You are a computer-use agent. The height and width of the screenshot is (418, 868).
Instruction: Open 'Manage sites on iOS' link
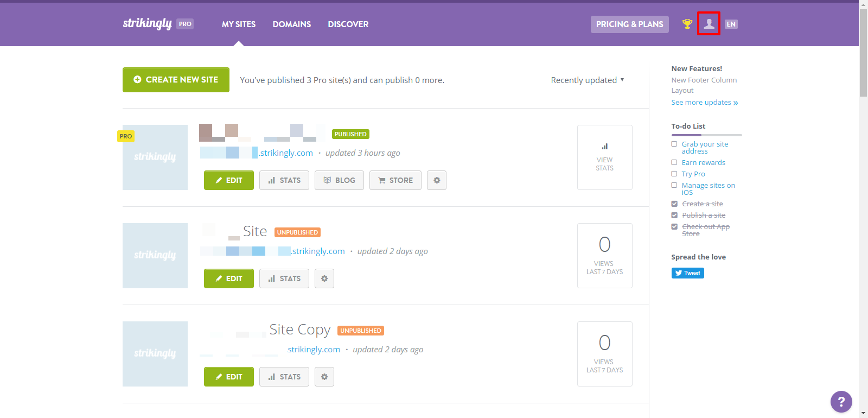tap(709, 189)
